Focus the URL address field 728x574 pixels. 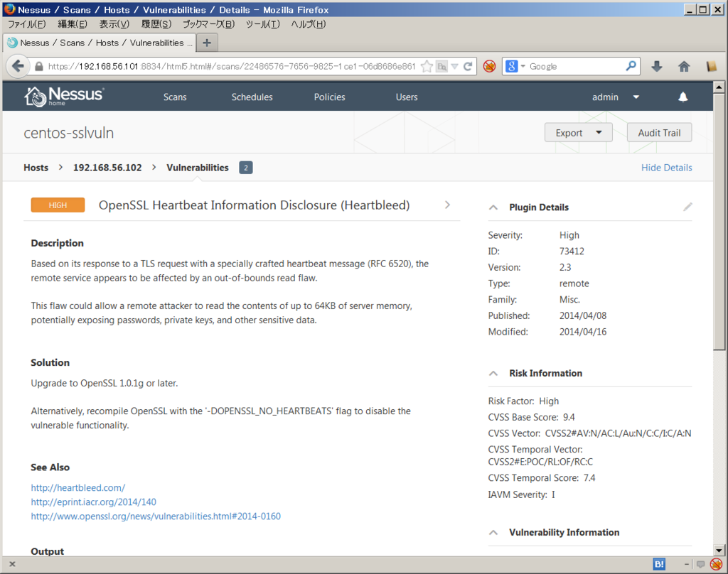click(231, 66)
